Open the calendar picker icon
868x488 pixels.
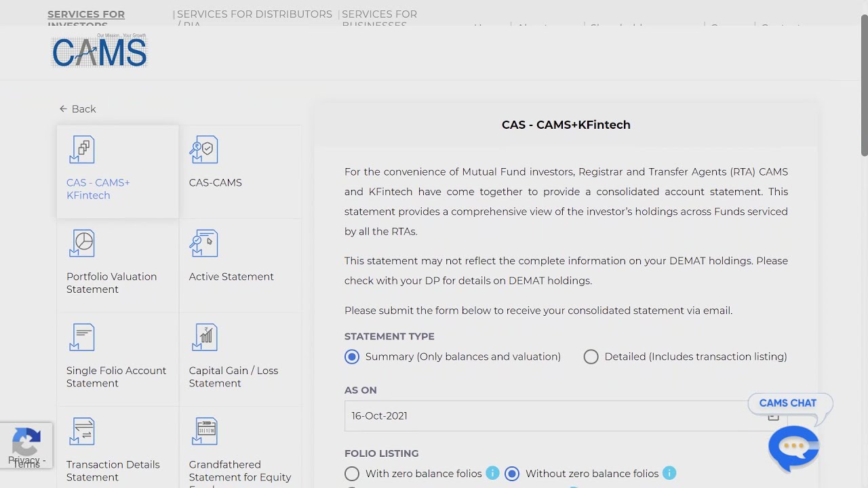point(773,416)
